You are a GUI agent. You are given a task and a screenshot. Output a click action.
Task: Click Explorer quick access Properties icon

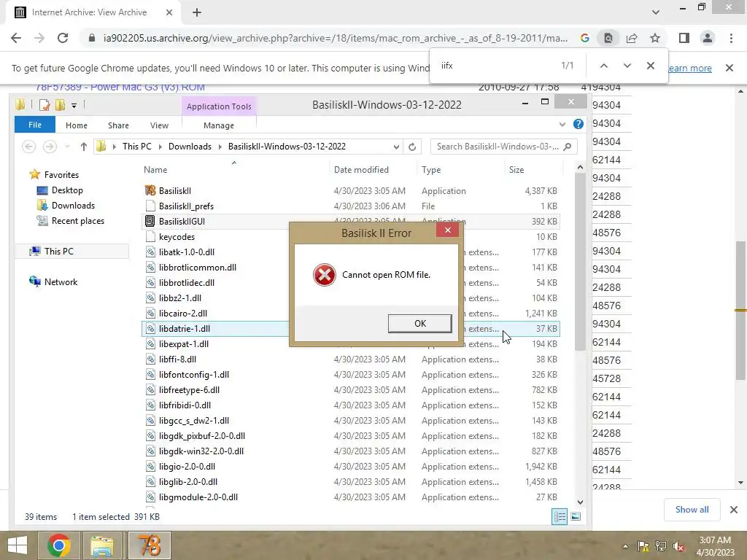point(44,105)
